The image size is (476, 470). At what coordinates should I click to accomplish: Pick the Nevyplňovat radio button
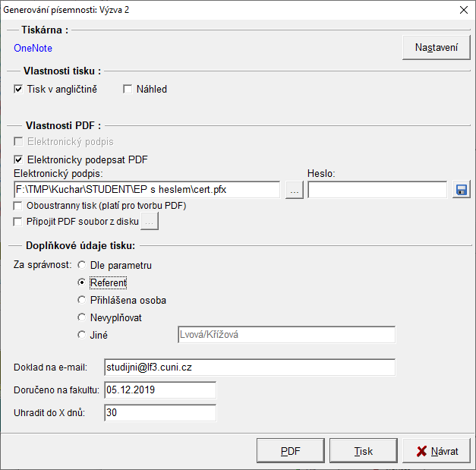[x=82, y=317]
